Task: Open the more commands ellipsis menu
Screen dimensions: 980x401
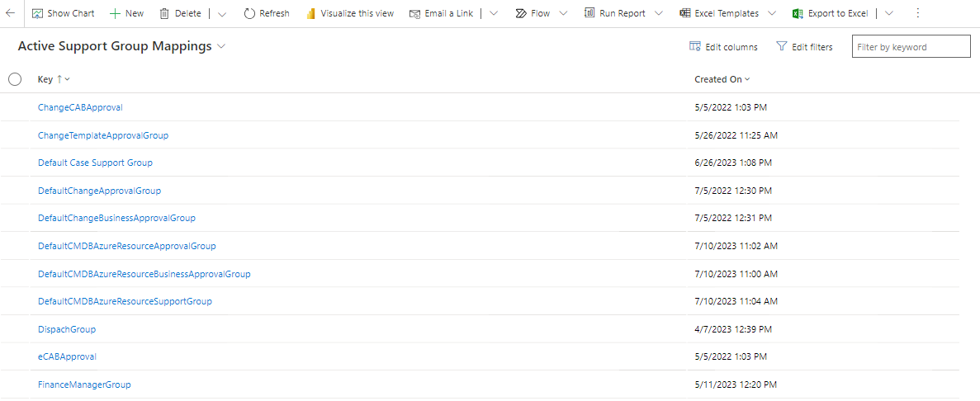Action: tap(917, 13)
